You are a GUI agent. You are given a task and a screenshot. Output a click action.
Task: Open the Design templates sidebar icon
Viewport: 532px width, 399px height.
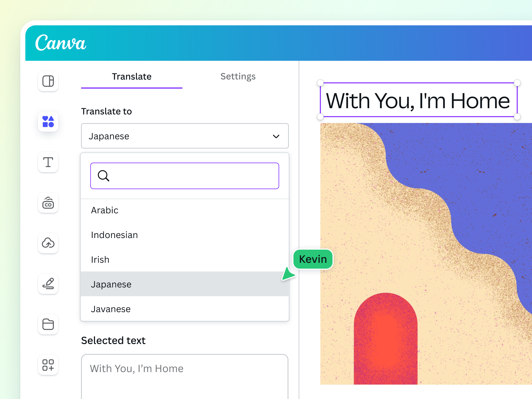(x=48, y=81)
